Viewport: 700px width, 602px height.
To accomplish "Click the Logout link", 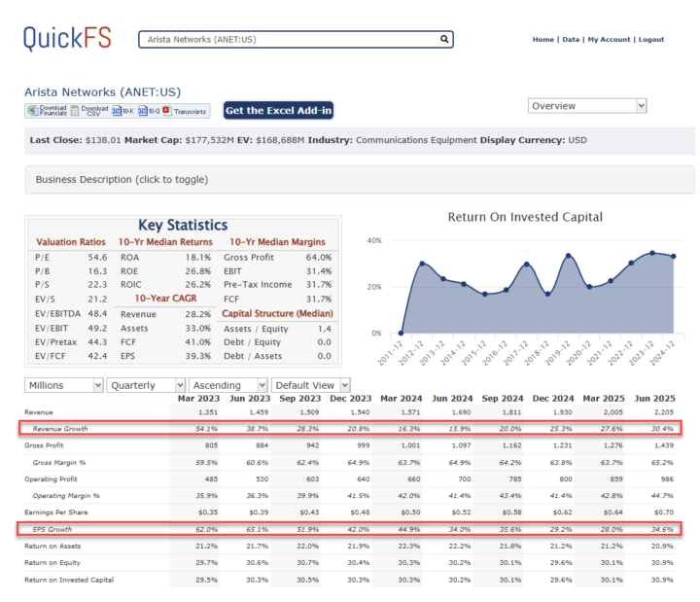I will 650,39.
